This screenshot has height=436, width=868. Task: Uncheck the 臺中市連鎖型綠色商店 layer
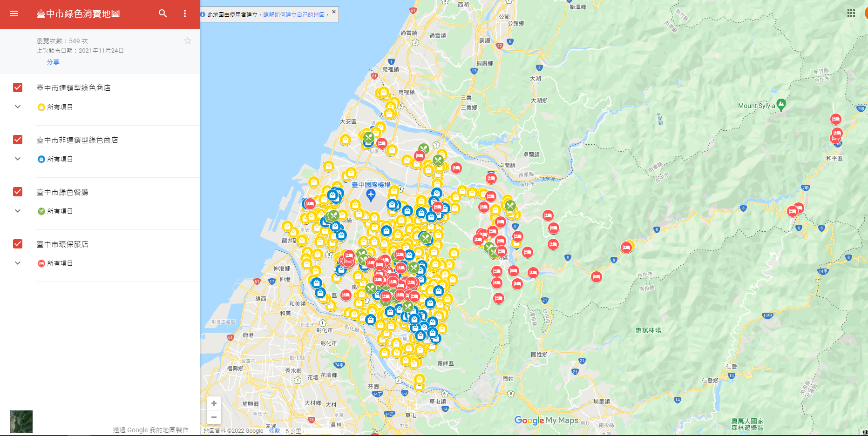click(18, 87)
